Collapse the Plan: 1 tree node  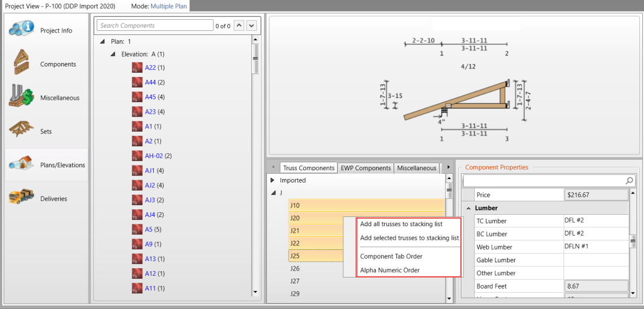coord(102,41)
